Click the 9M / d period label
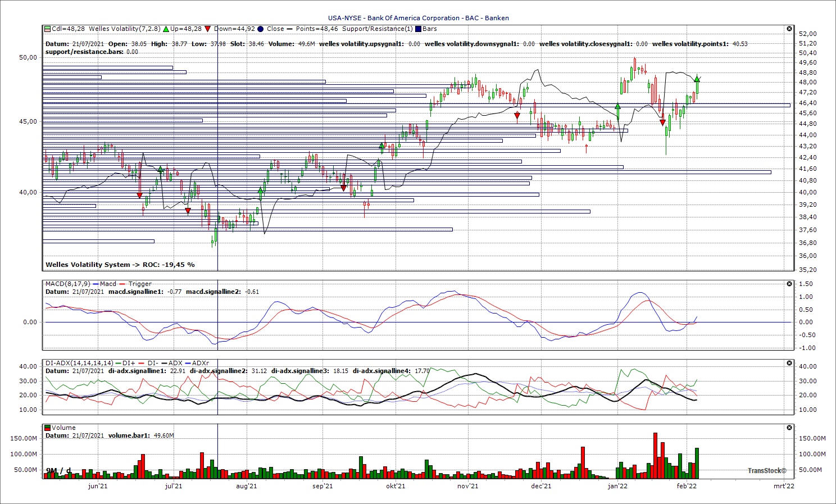Viewport: 836px width, 504px height. 58,470
